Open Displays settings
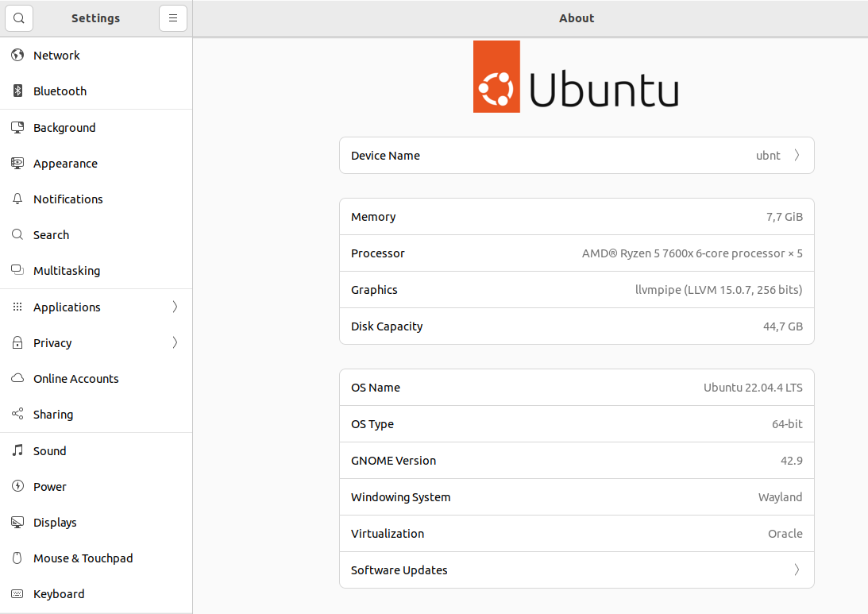This screenshot has width=868, height=614. click(96, 522)
